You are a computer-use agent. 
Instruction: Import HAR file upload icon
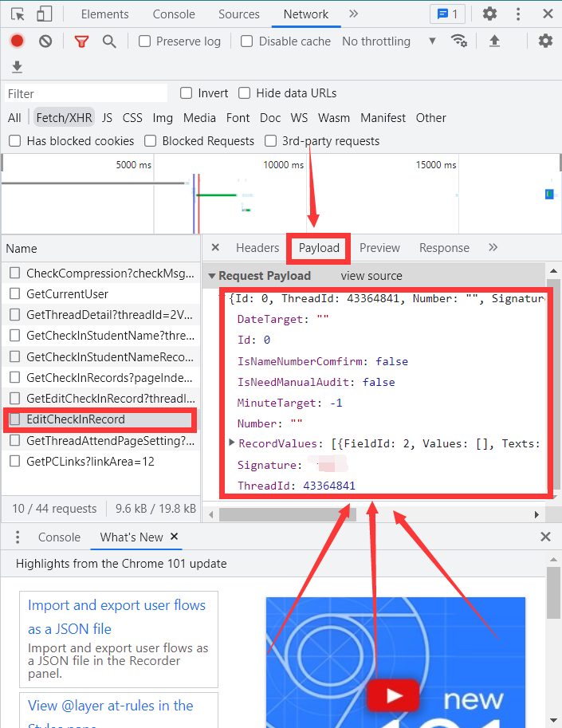coord(495,41)
